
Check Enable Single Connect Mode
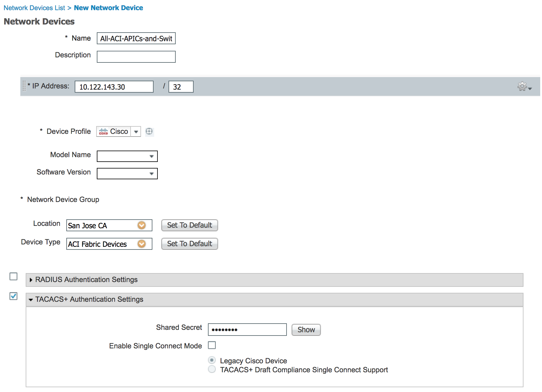click(x=212, y=345)
